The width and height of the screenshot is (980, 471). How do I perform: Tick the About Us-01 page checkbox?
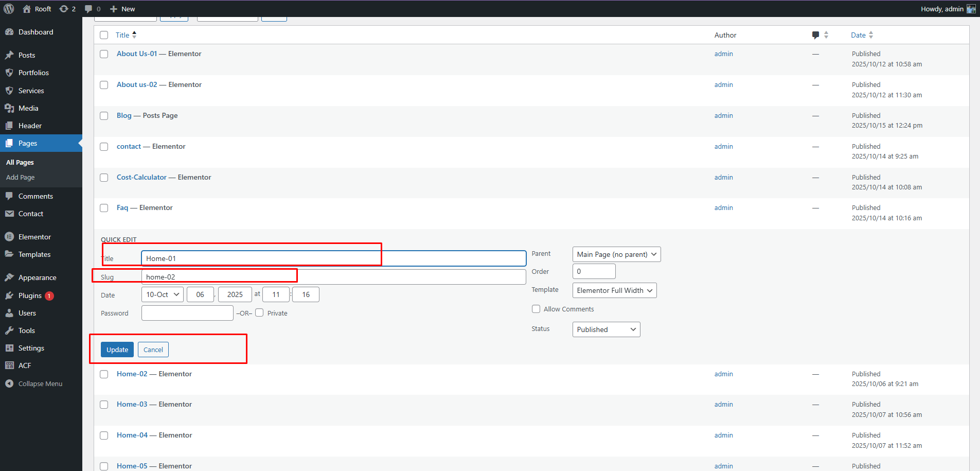pyautogui.click(x=104, y=54)
